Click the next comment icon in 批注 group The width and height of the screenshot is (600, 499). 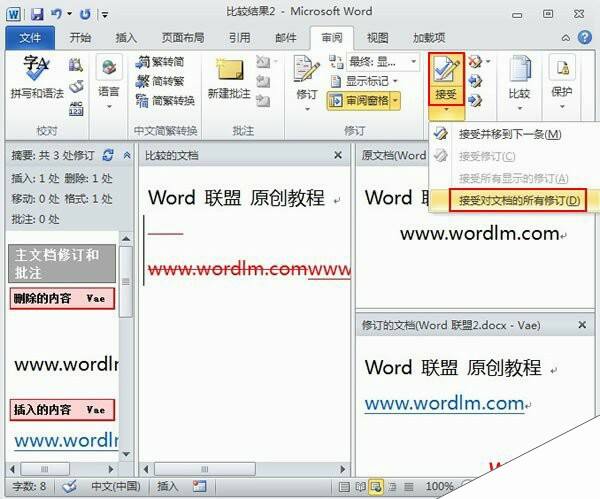pos(263,101)
